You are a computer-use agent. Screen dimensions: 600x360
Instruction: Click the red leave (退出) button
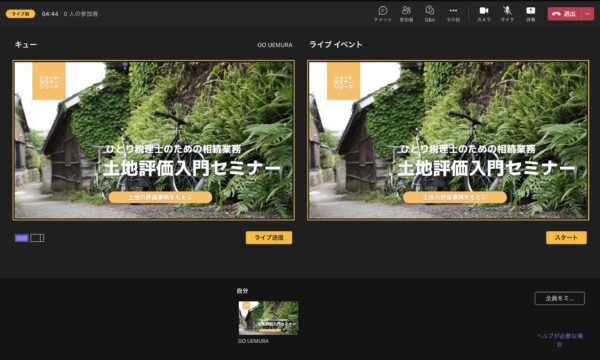click(565, 14)
